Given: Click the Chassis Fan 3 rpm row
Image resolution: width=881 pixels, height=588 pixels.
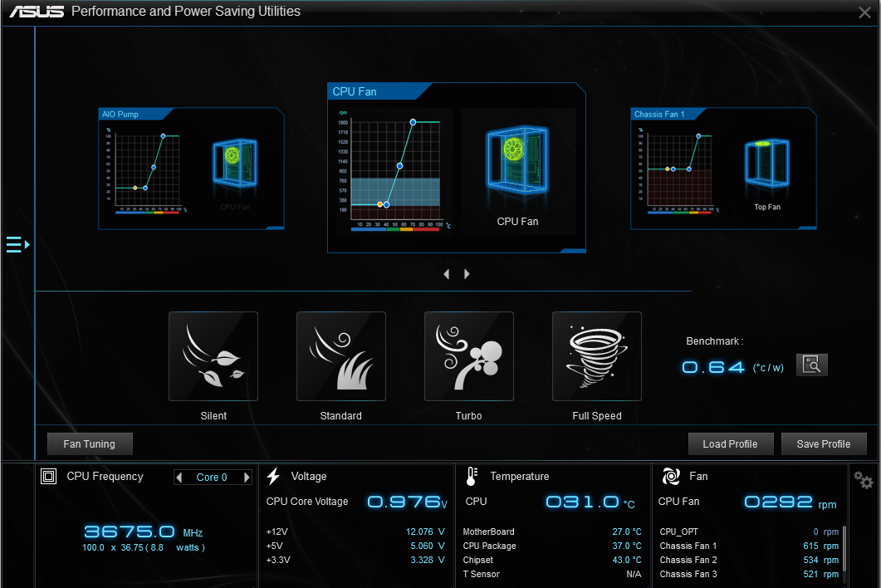Looking at the screenshot, I should coord(749,574).
